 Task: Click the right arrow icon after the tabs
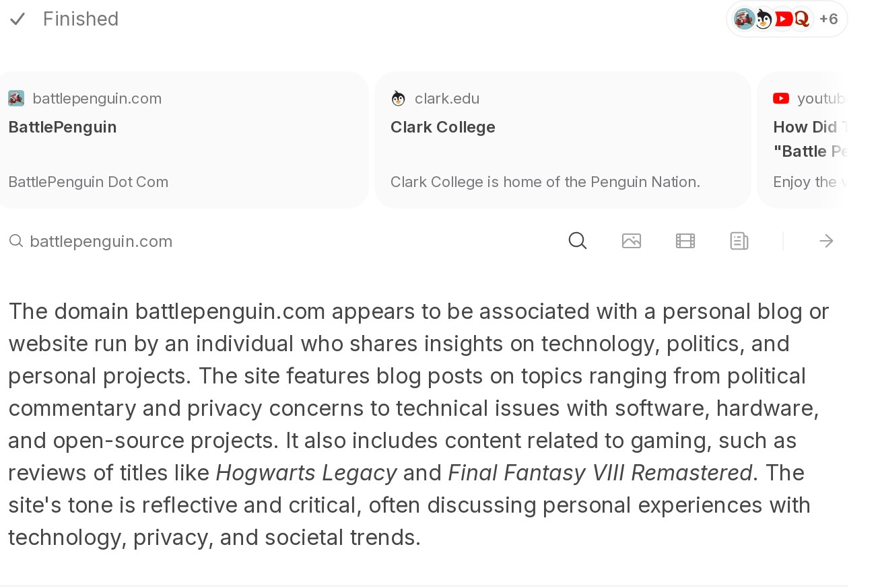tap(826, 241)
